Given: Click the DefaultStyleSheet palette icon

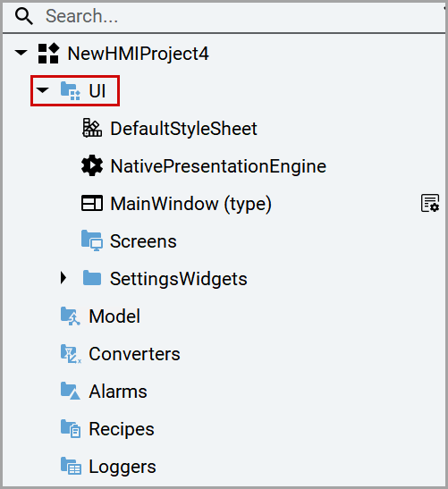Looking at the screenshot, I should (92, 128).
